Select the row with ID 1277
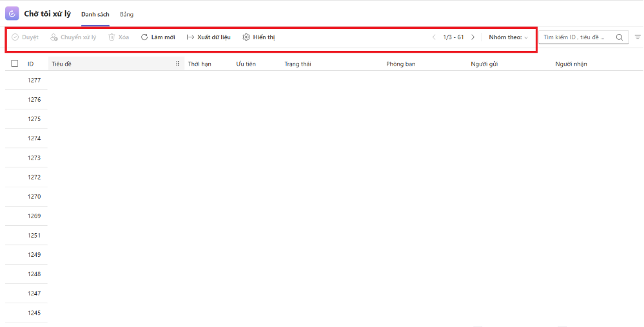 [x=34, y=80]
